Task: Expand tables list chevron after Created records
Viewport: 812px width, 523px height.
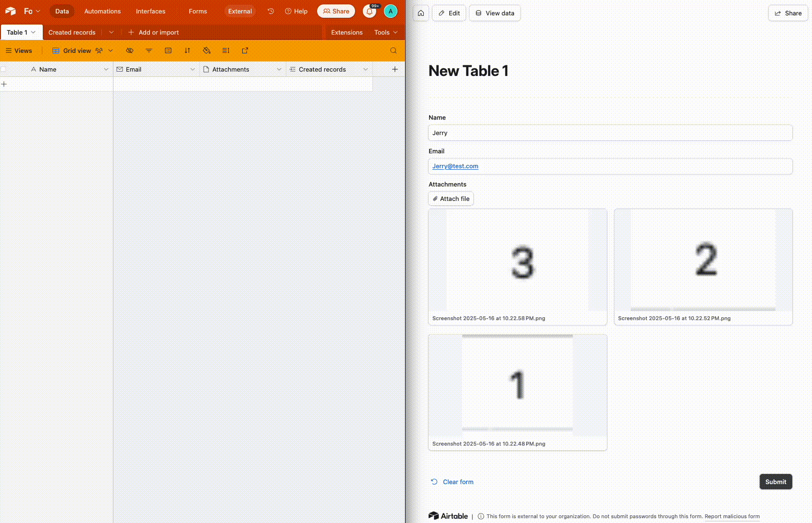Action: click(111, 32)
